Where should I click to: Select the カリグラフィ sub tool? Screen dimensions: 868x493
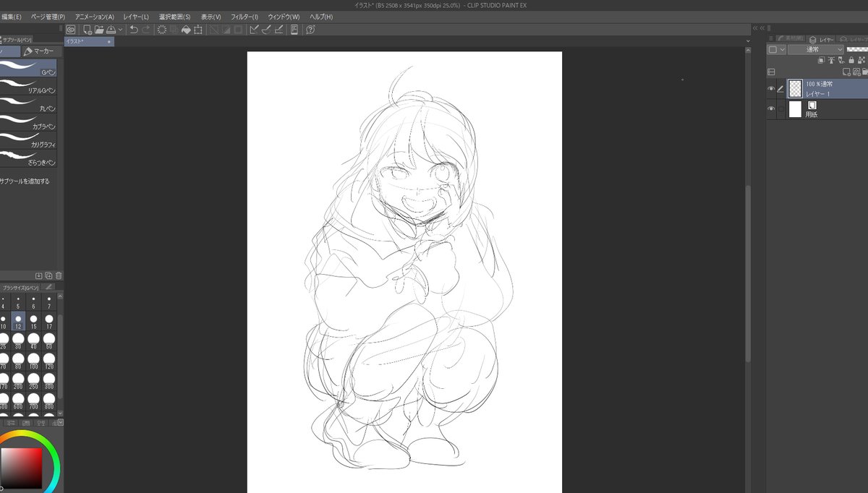(x=29, y=140)
